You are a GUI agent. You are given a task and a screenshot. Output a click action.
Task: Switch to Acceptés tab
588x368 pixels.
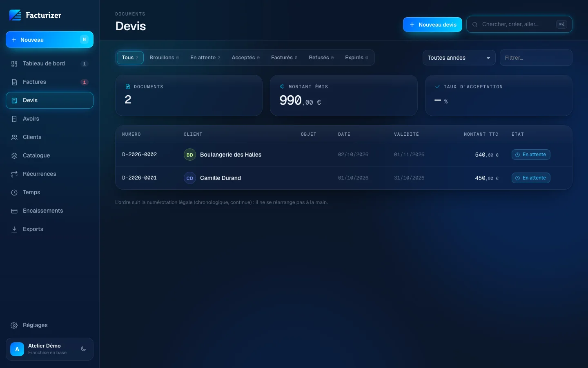pyautogui.click(x=246, y=58)
